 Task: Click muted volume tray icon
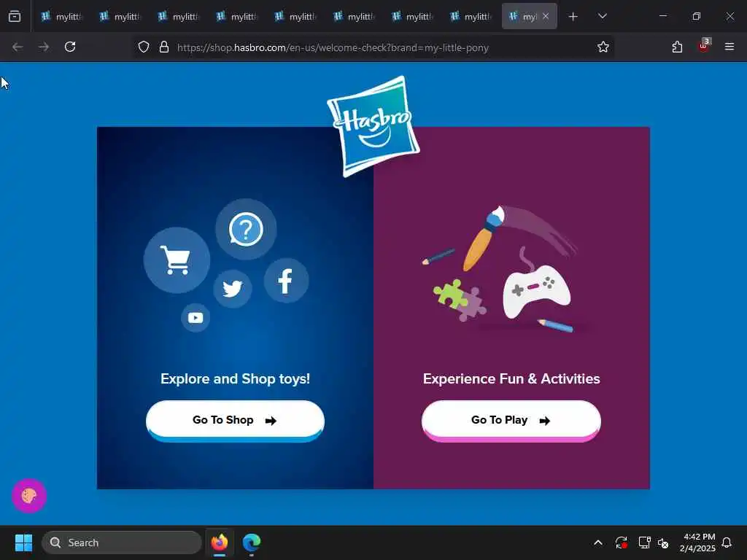663,542
